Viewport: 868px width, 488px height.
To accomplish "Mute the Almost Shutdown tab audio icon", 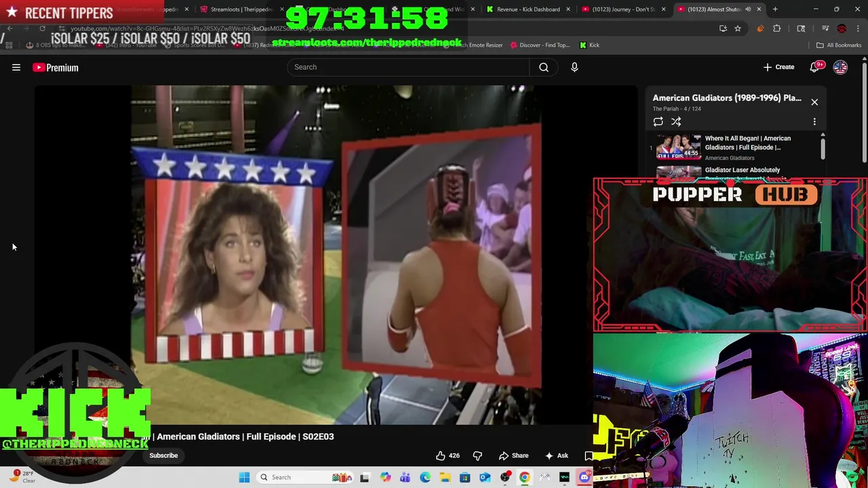I will pyautogui.click(x=748, y=9).
